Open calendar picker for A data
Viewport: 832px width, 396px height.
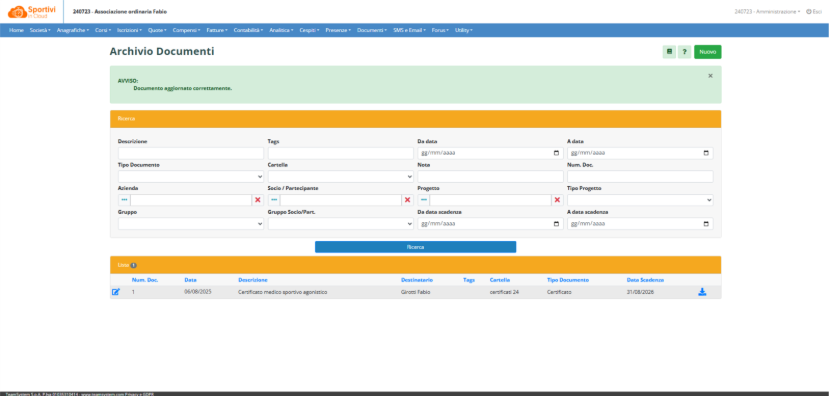point(706,153)
